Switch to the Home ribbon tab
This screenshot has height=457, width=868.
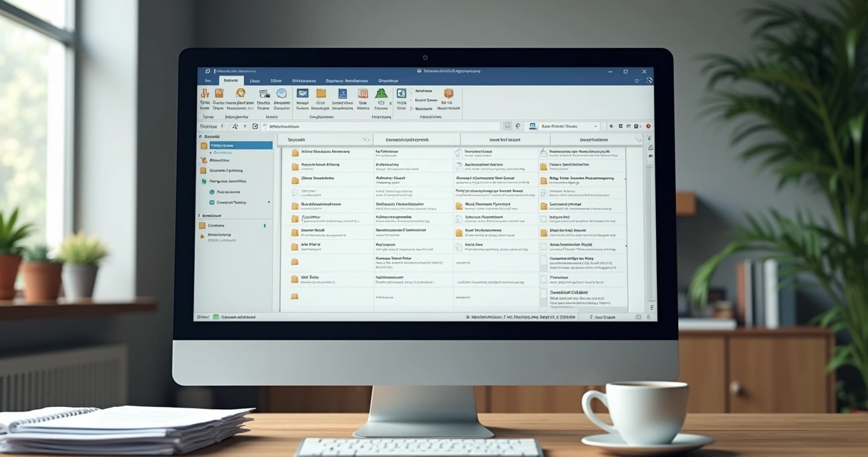point(231,80)
